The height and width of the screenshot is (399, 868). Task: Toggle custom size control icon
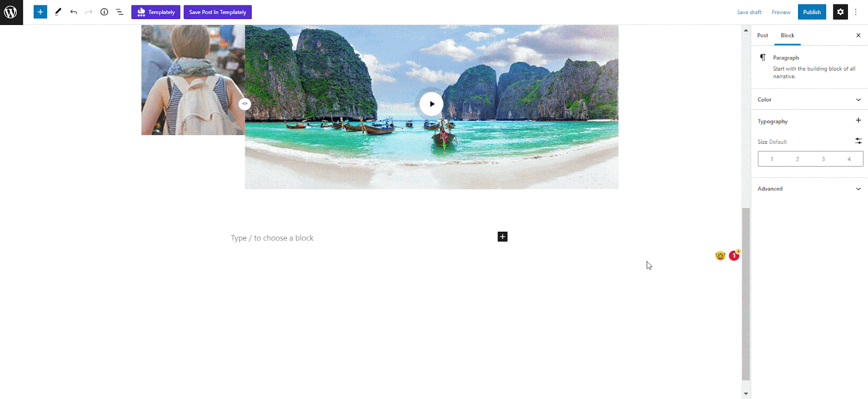[x=858, y=141]
